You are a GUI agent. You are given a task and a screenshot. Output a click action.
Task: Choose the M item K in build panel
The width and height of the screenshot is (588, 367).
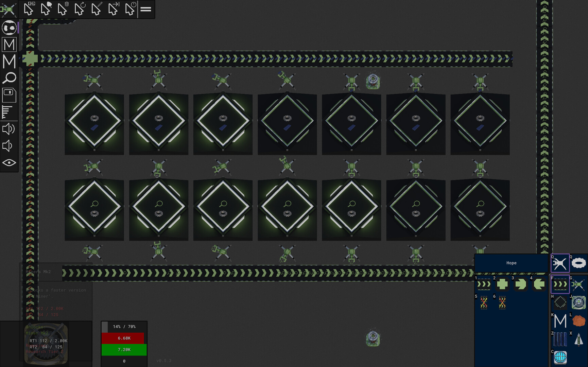[x=560, y=321]
